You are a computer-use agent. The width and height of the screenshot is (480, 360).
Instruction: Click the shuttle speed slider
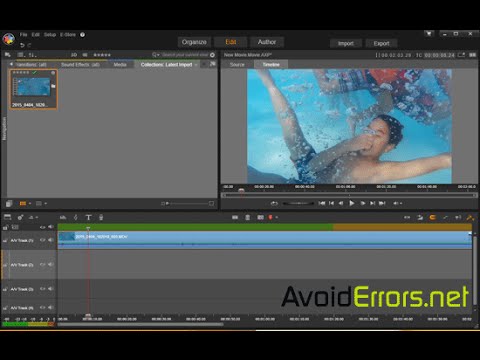pos(298,203)
